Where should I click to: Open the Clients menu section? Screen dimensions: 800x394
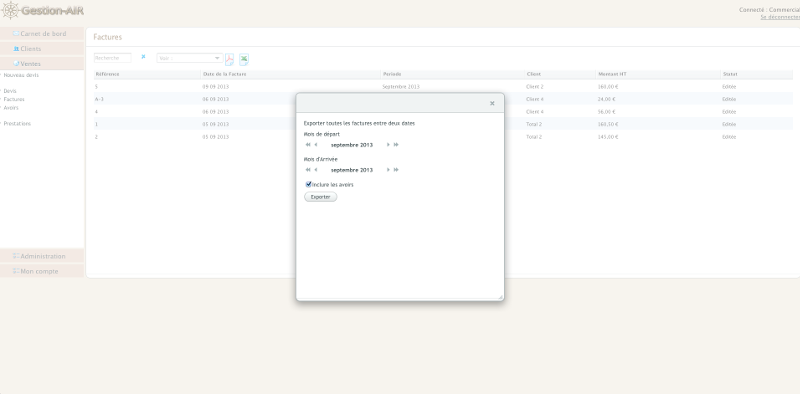tap(42, 48)
